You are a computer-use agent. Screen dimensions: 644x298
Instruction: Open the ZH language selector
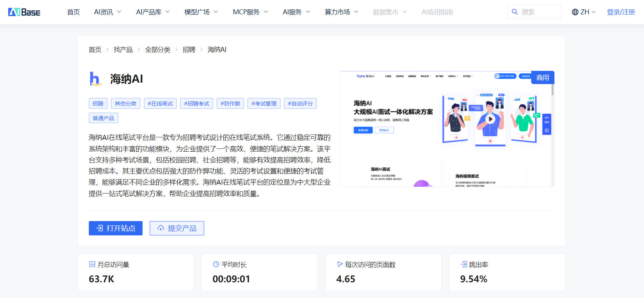pos(584,12)
